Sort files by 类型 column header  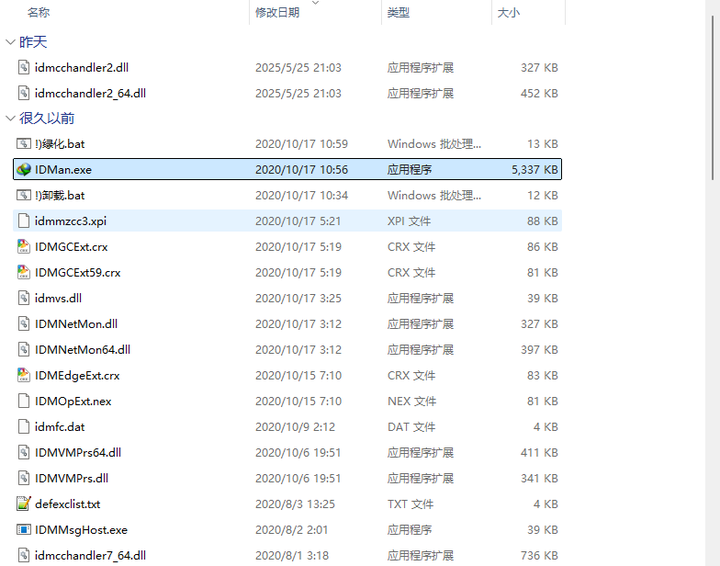pyautogui.click(x=398, y=13)
